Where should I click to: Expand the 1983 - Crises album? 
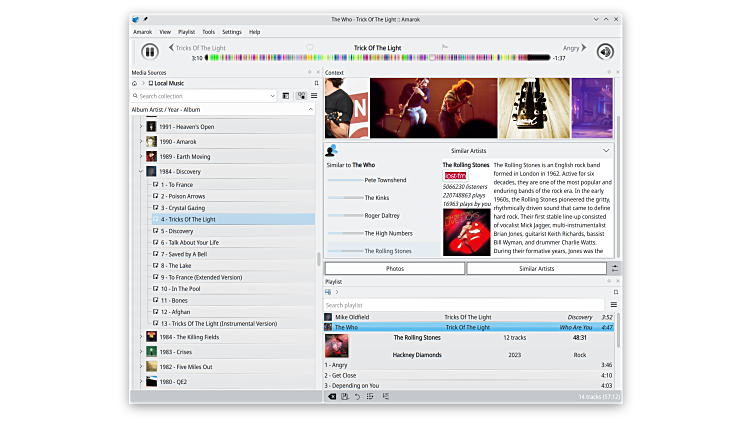point(140,352)
